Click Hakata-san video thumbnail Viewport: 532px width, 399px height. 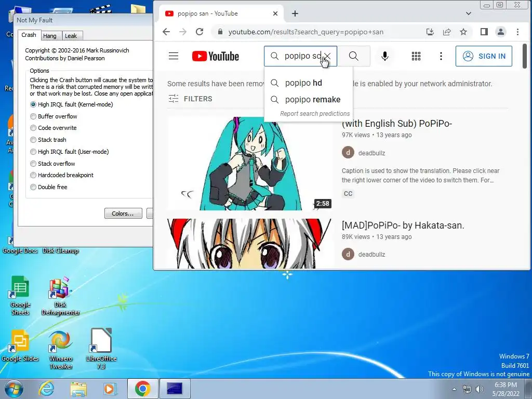250,244
